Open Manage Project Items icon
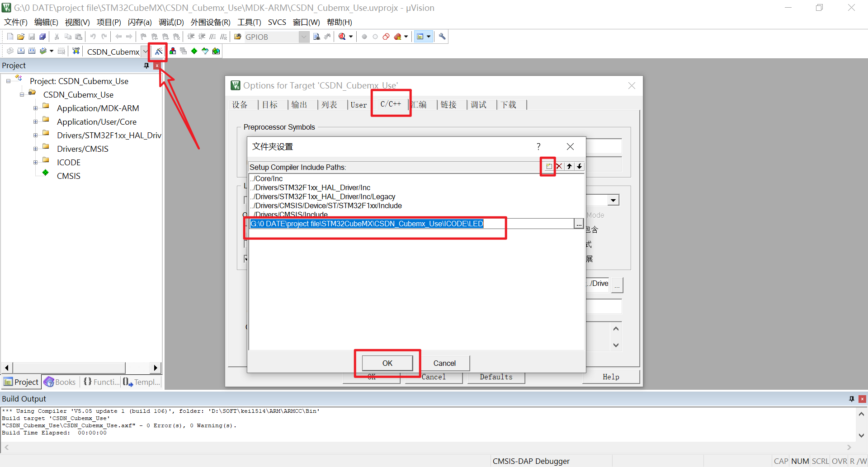868x467 pixels. tap(173, 51)
